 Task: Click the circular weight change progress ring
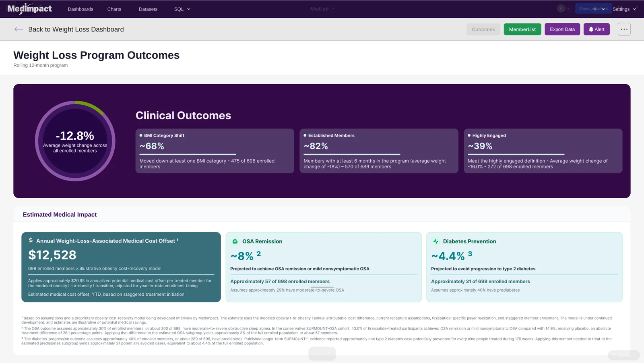75,141
